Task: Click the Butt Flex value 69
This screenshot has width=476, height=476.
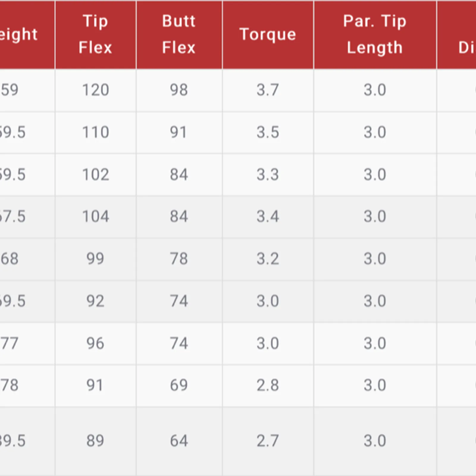Action: pyautogui.click(x=179, y=385)
